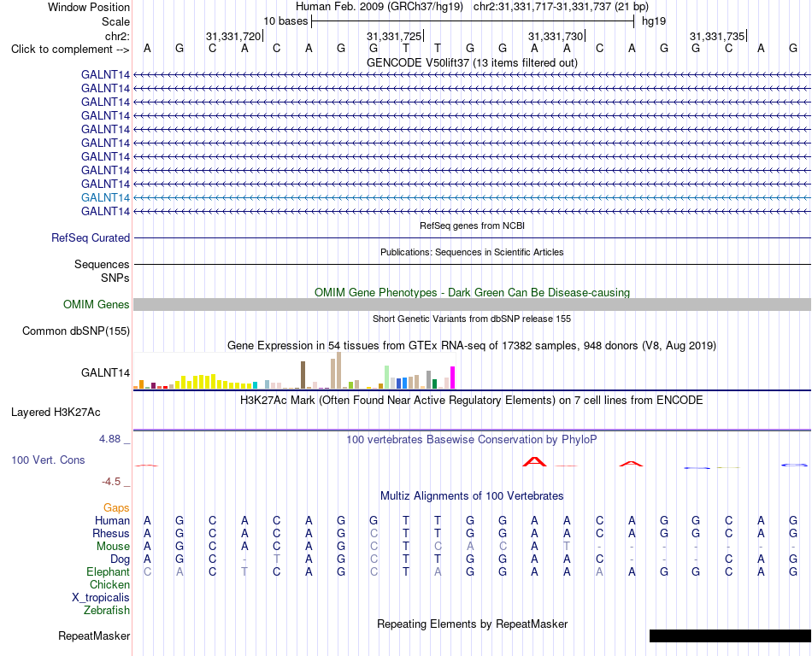Image resolution: width=812 pixels, height=656 pixels.
Task: Click the Chicken species row label
Action: pyautogui.click(x=109, y=584)
